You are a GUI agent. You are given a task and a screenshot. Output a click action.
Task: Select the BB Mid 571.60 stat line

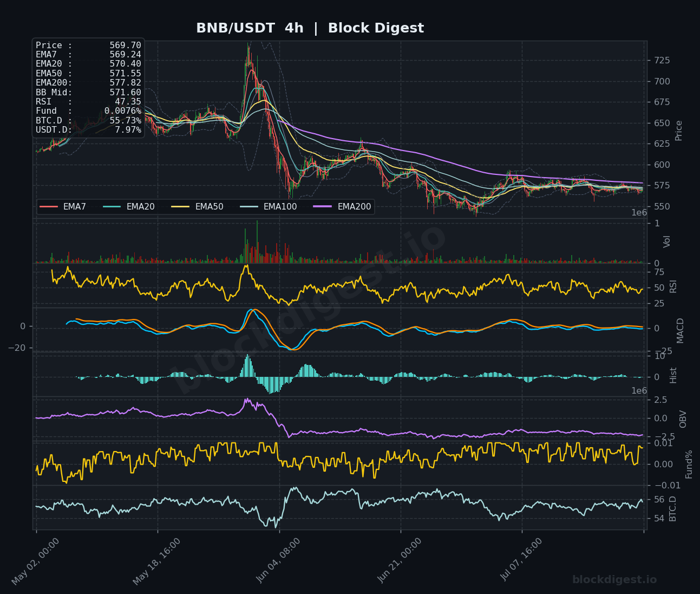pos(88,92)
